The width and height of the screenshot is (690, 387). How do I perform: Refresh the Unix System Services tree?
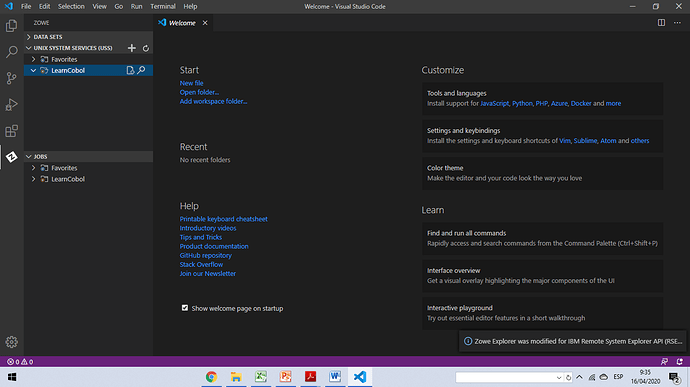click(146, 48)
